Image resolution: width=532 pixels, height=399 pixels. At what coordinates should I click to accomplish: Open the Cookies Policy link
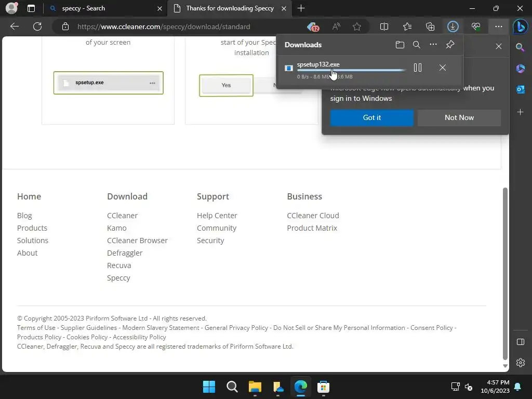tap(87, 337)
